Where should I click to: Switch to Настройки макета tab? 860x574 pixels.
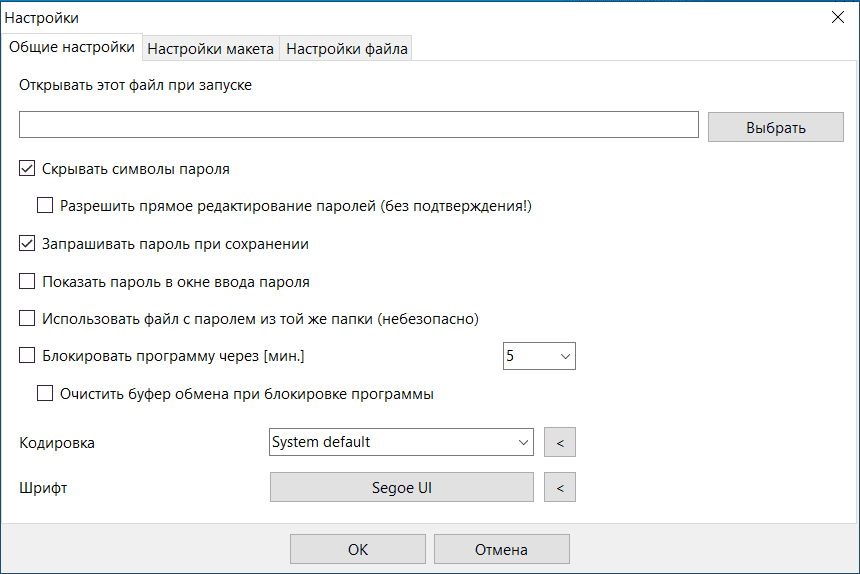coord(211,48)
